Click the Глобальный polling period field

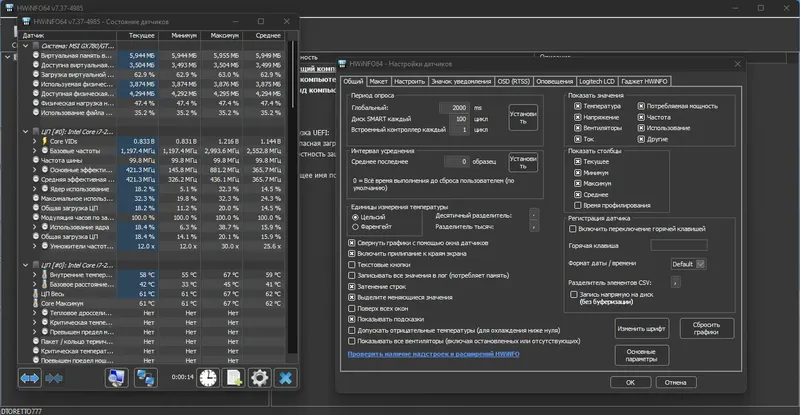[454, 107]
